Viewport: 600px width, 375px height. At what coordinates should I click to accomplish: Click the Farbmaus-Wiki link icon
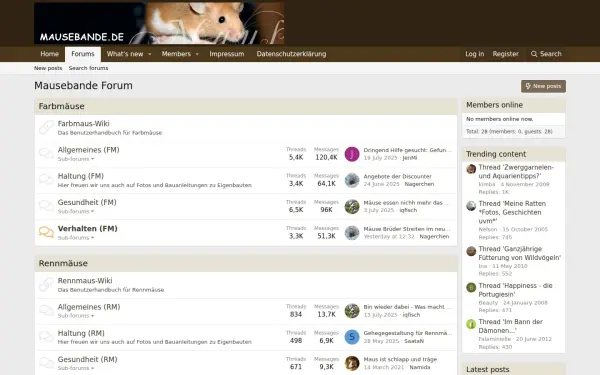(46, 127)
